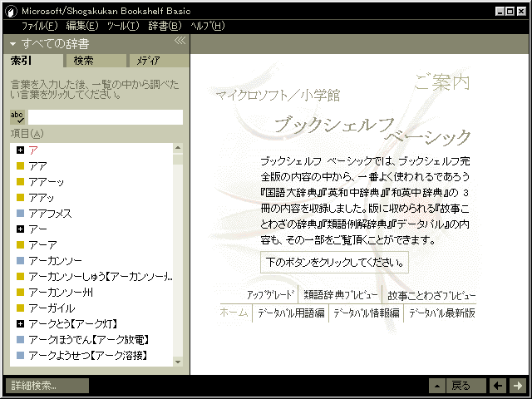Click the blue icon beside アーカンソー
This screenshot has height=399, width=532.
coord(20,260)
